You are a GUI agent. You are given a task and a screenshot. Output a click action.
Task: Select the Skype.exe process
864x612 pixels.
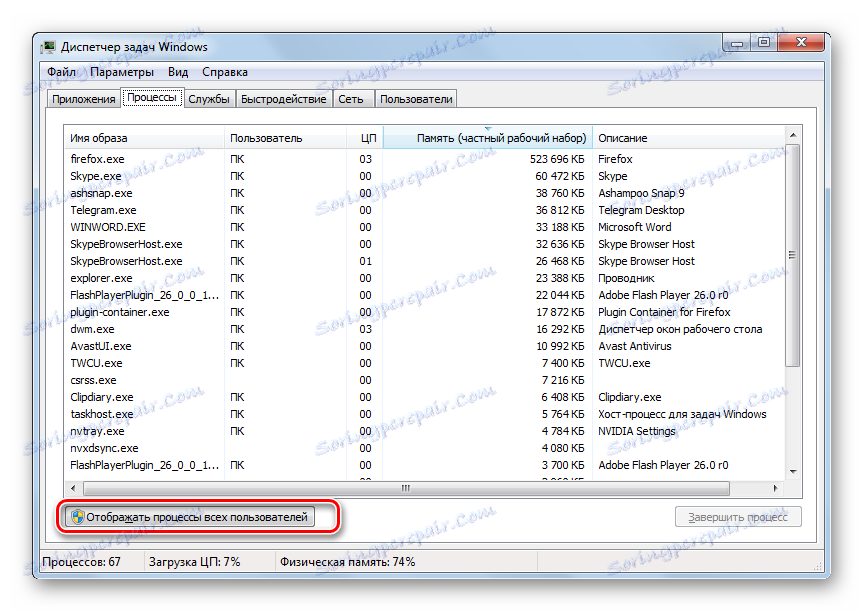(424, 176)
